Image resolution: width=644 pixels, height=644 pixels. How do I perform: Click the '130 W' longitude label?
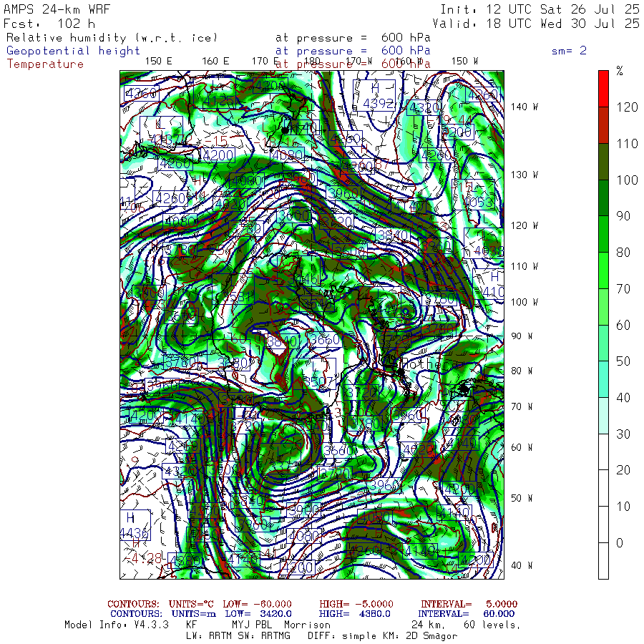pos(524,175)
